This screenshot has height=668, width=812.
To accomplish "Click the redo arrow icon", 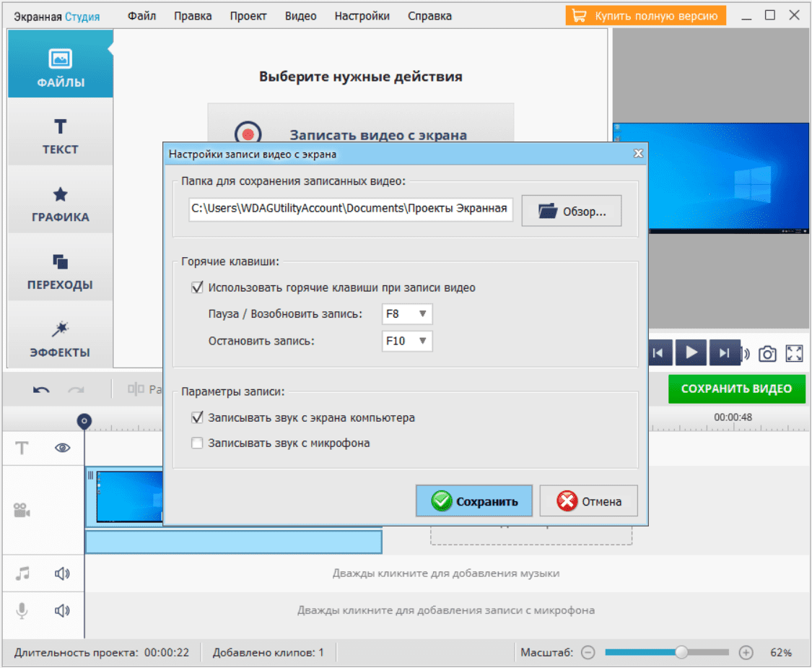I will pyautogui.click(x=76, y=390).
